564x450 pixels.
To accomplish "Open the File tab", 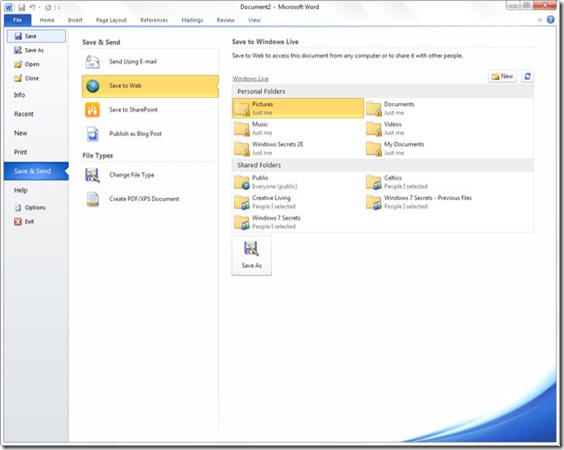I will 18,20.
